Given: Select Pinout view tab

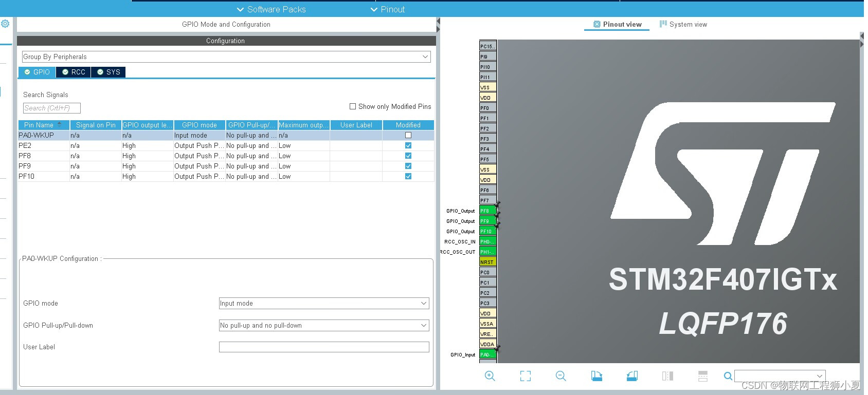Looking at the screenshot, I should pyautogui.click(x=617, y=24).
